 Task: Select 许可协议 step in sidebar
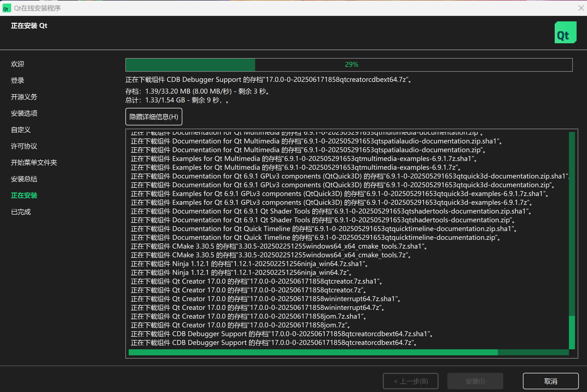coord(24,146)
